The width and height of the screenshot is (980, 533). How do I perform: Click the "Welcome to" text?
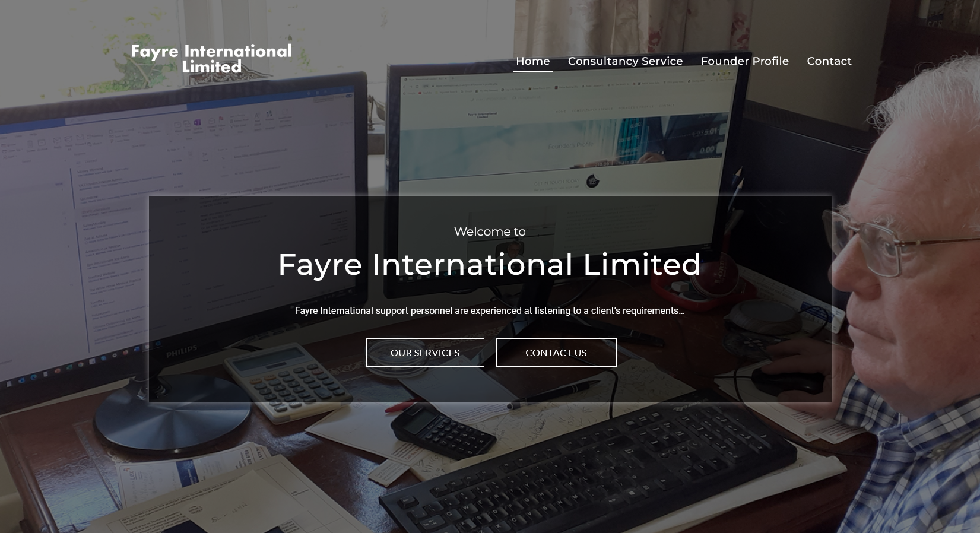(490, 231)
